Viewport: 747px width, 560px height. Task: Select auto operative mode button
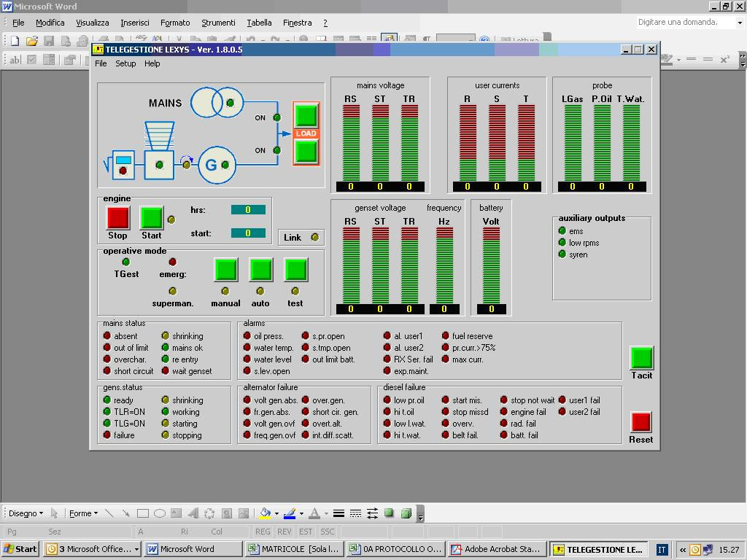pos(261,270)
